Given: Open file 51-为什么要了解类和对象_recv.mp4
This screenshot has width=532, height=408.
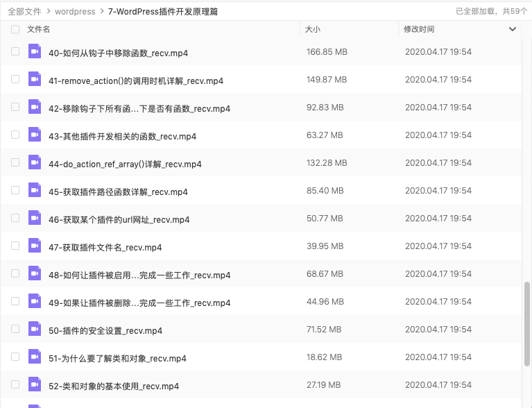Looking at the screenshot, I should (117, 359).
